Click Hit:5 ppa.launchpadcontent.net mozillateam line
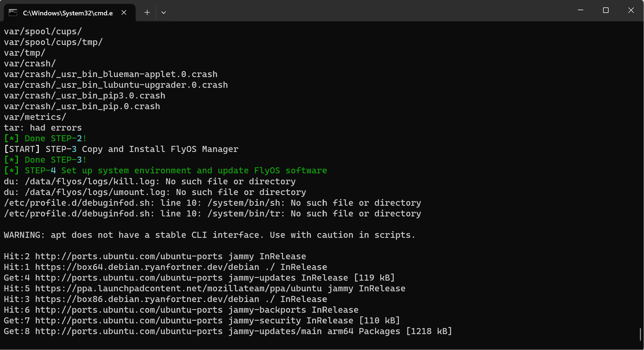The width and height of the screenshot is (644, 350). click(x=205, y=289)
